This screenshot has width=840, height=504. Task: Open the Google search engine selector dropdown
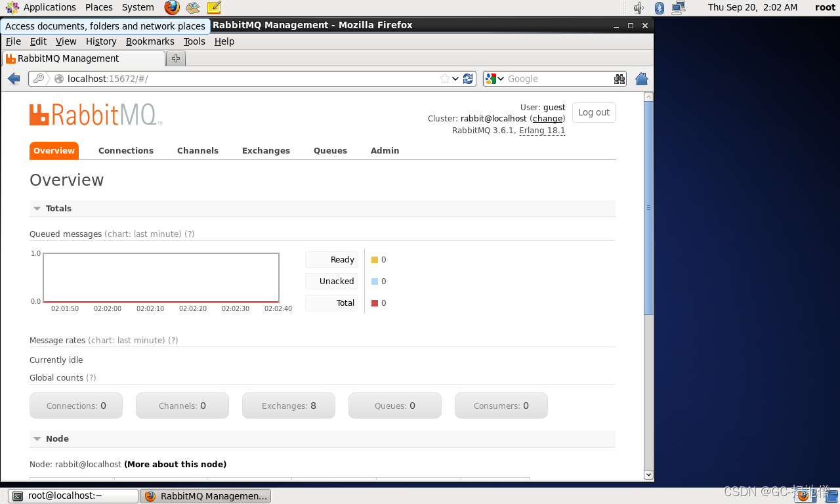(x=495, y=79)
